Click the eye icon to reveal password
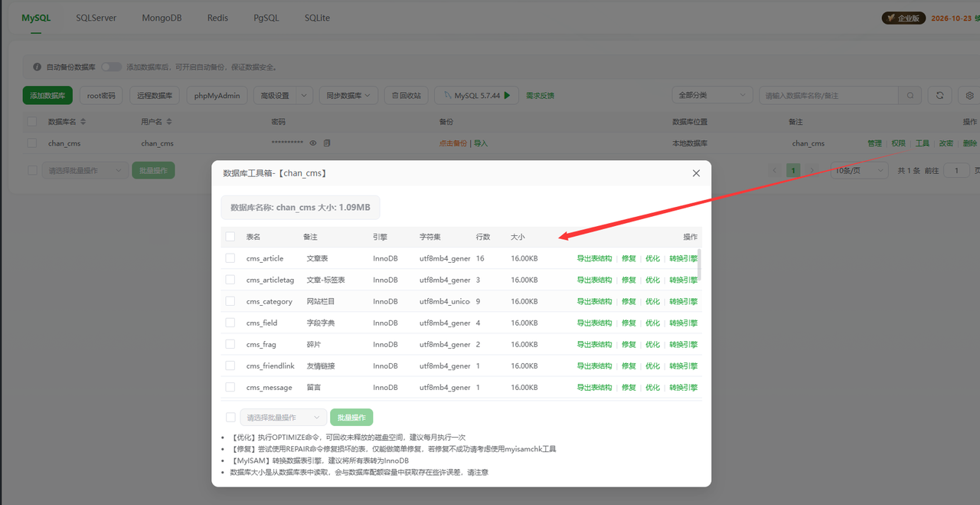Viewport: 980px width, 505px height. click(x=313, y=143)
